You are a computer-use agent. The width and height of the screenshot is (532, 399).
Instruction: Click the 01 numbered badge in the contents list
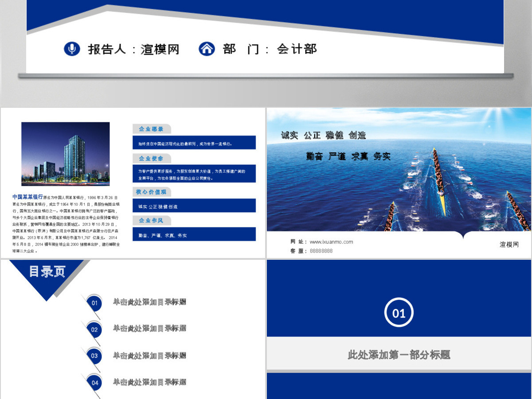(x=94, y=303)
